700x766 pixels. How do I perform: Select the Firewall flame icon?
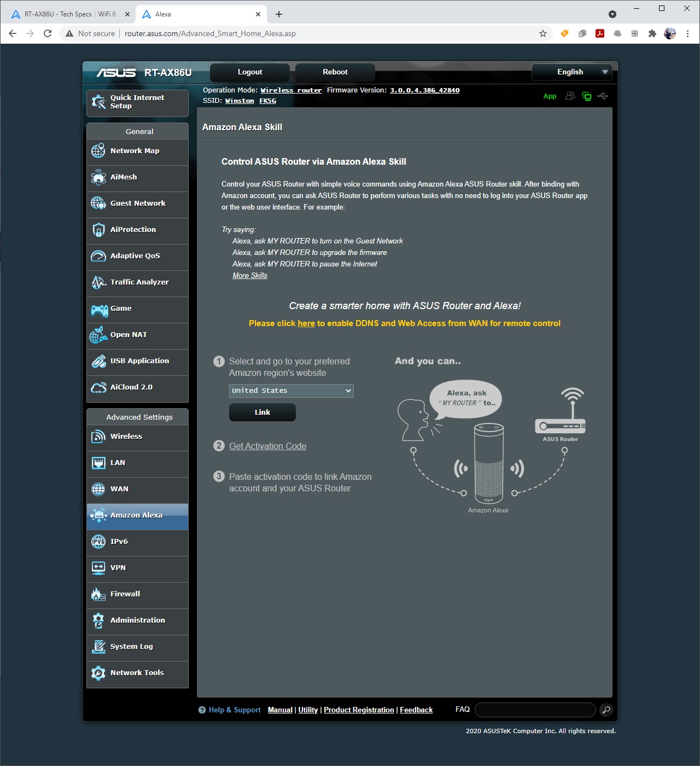coord(98,594)
